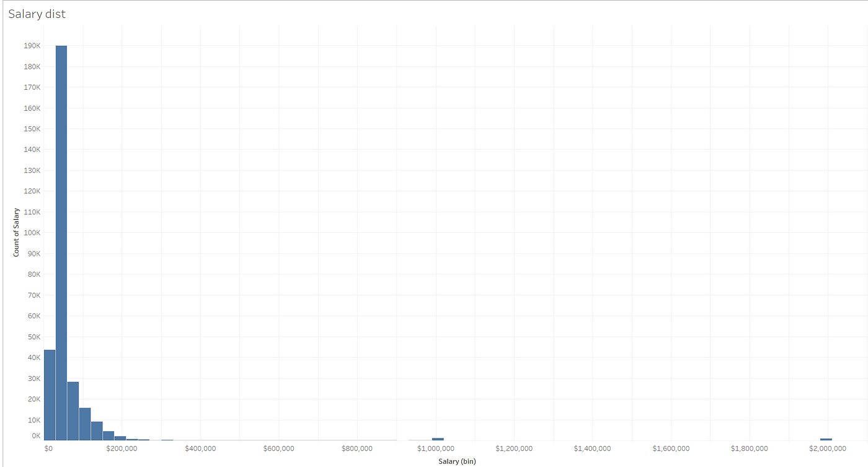Click the '$1,200,000' x-axis label

tap(514, 448)
